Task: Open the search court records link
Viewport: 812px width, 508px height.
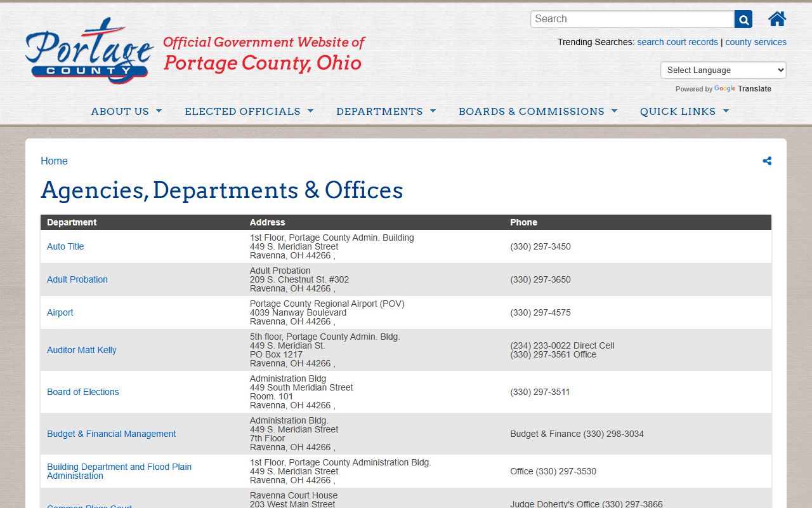Action: (x=677, y=42)
